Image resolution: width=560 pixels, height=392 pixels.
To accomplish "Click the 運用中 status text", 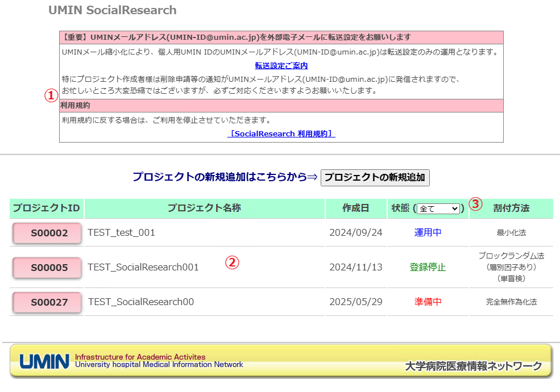I will pyautogui.click(x=428, y=233).
